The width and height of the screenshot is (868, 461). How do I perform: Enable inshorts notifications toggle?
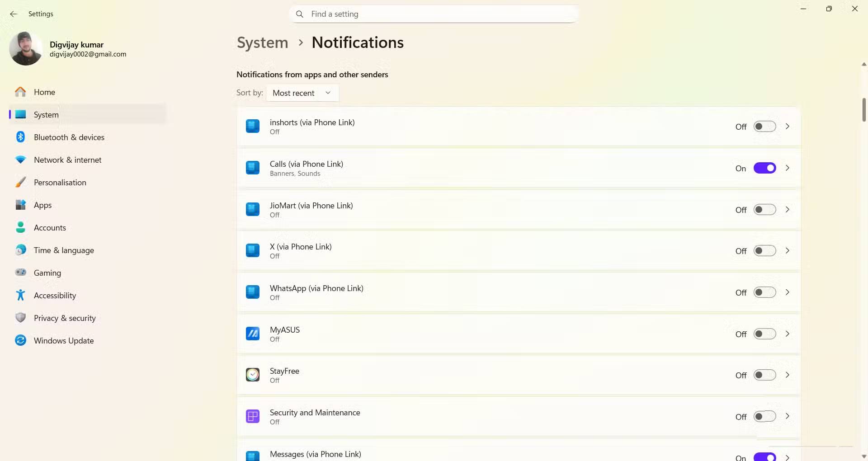click(764, 127)
